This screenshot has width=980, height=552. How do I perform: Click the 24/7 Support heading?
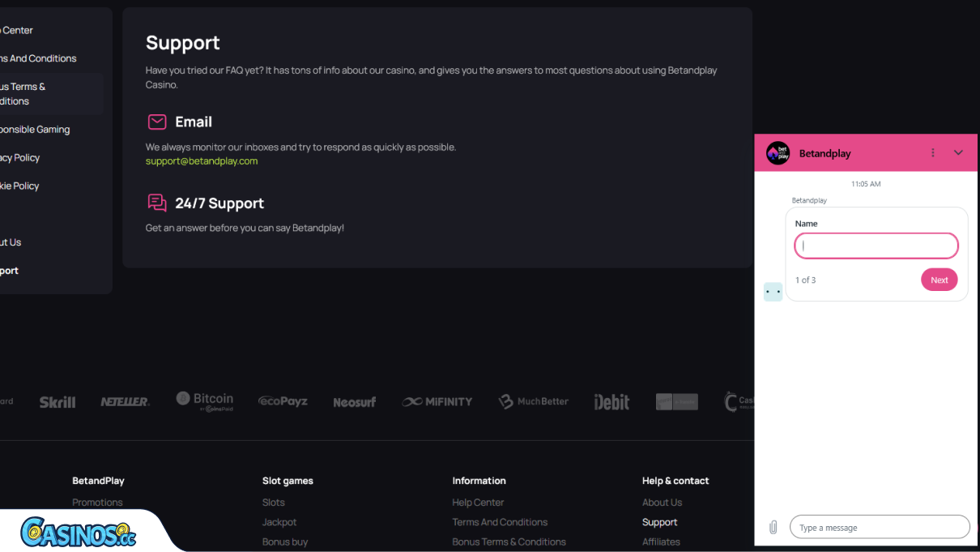[219, 203]
